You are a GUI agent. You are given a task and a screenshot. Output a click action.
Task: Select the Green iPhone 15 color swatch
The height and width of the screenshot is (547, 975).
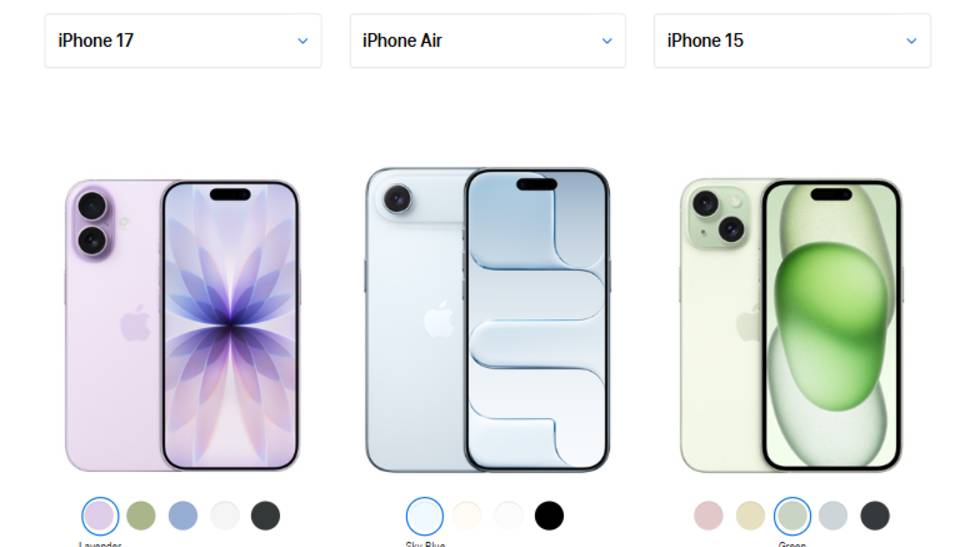792,516
